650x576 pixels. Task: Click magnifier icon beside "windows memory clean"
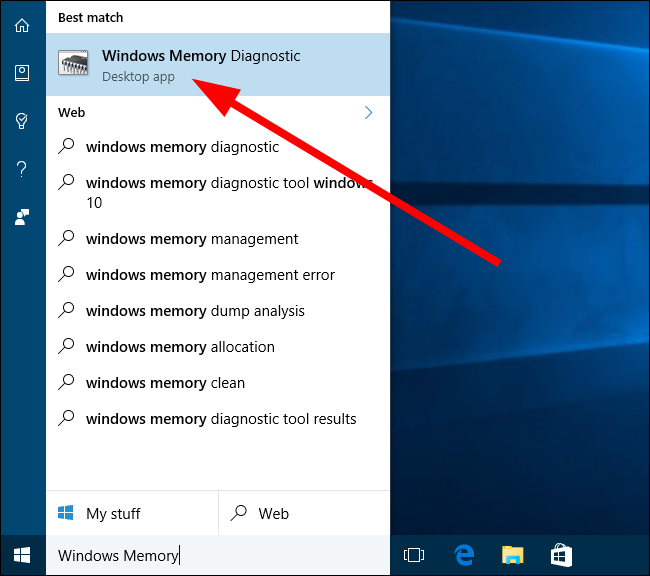[66, 382]
